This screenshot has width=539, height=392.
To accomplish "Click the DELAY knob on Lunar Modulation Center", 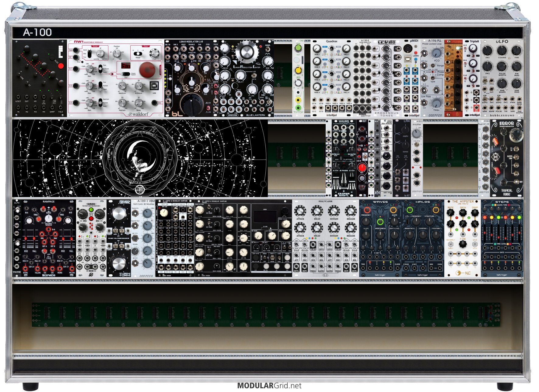I will coord(240,75).
